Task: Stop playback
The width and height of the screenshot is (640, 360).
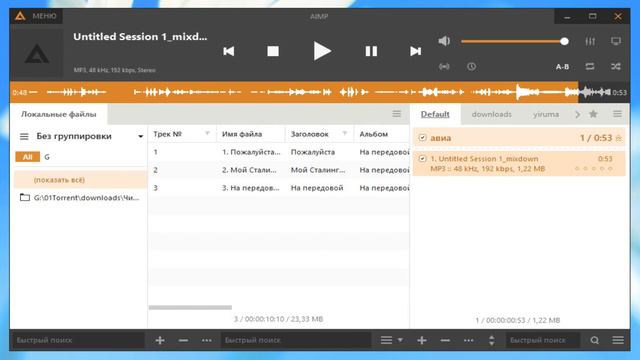Action: tap(273, 51)
